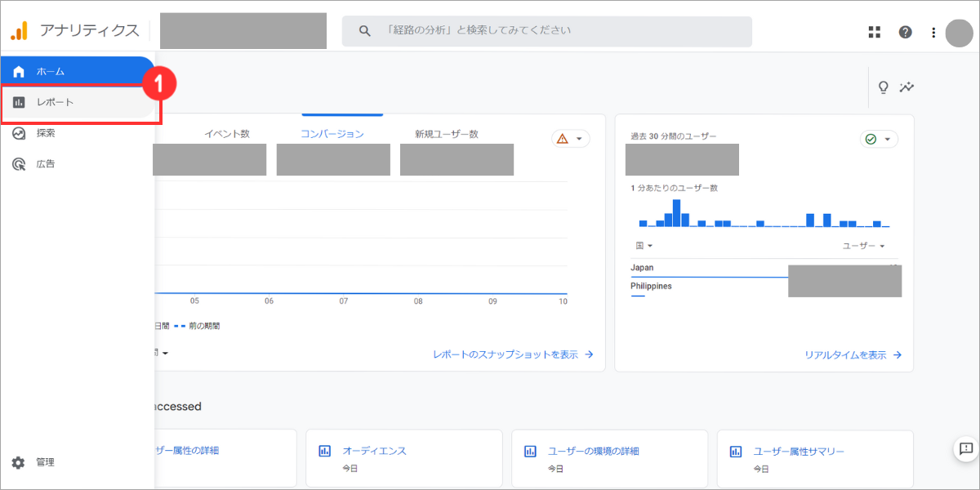
Task: Open the ユーザーの環境の詳細 card
Action: (x=609, y=458)
